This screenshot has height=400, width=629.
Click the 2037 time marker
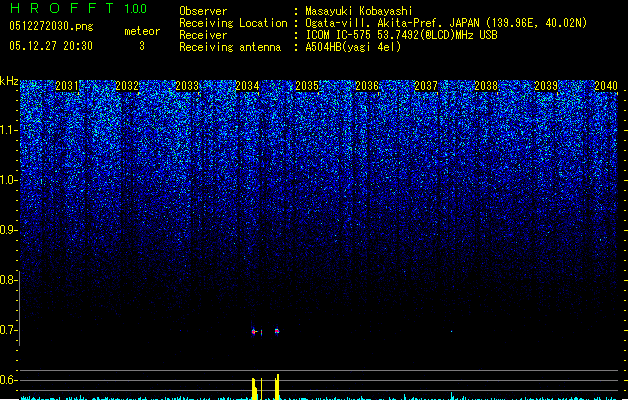[x=426, y=86]
